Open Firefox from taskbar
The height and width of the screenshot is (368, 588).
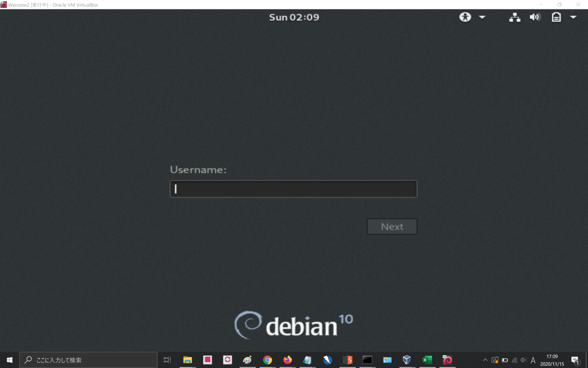[x=288, y=360]
